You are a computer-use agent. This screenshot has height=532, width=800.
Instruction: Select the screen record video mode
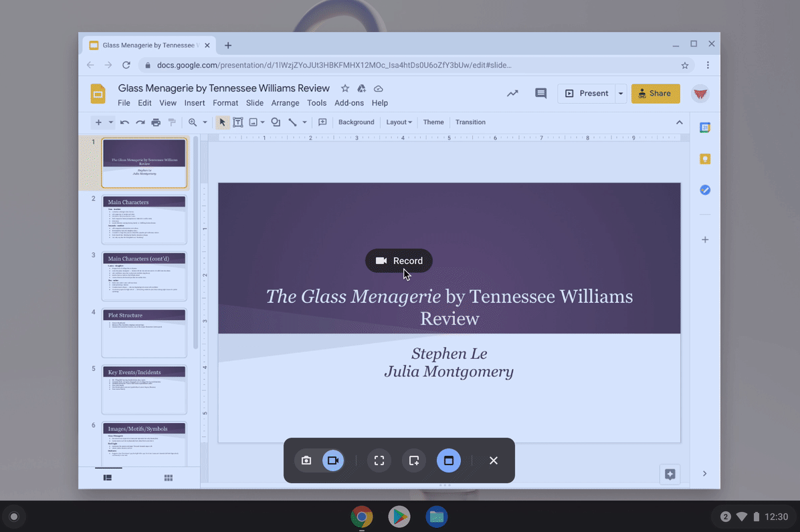coord(333,460)
